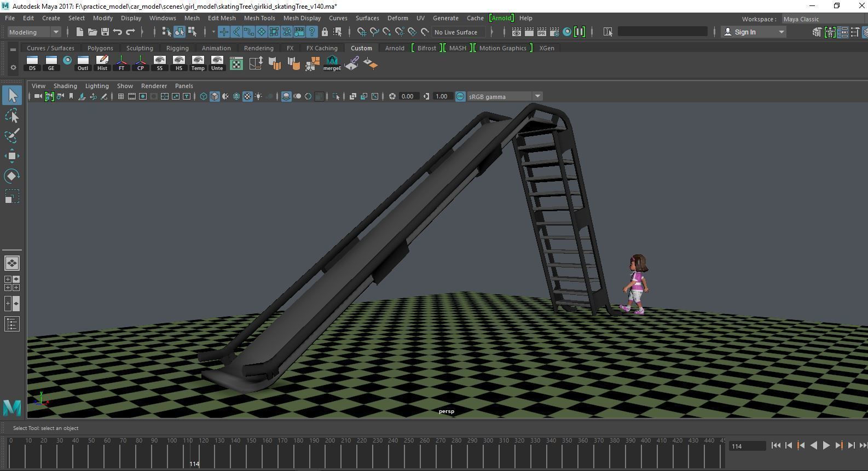Open the Workspace Maya Classic dropdown

click(824, 19)
